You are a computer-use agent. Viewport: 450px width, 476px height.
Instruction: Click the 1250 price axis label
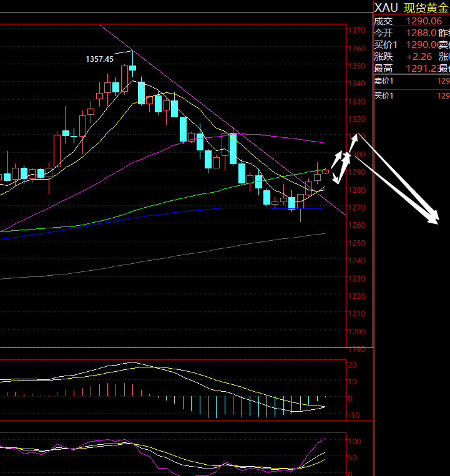pyautogui.click(x=357, y=243)
